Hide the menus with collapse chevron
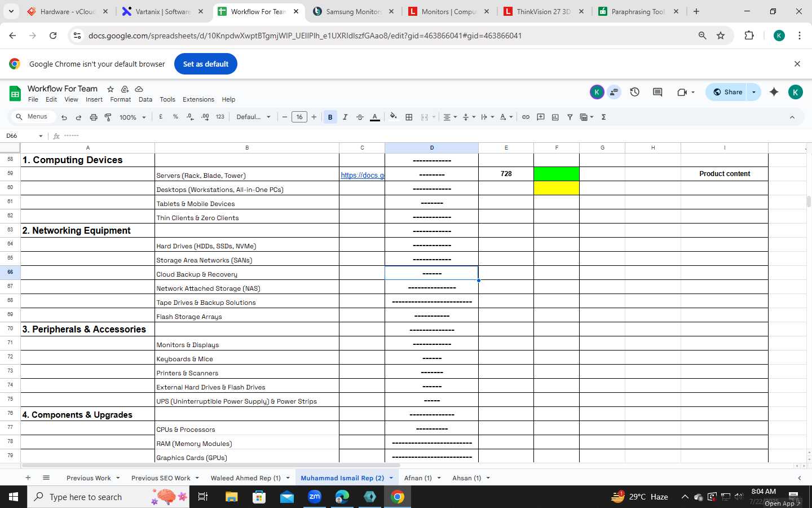812x508 pixels. pos(792,117)
